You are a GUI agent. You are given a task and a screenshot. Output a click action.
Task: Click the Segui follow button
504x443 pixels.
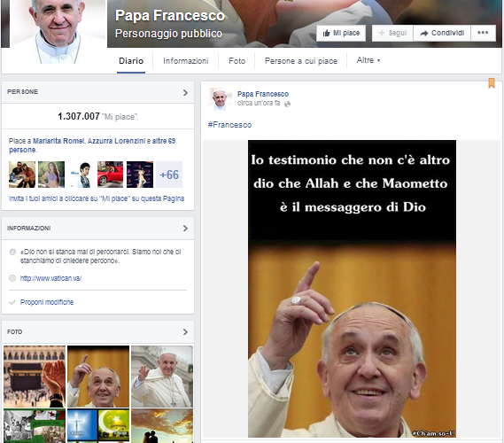click(392, 33)
